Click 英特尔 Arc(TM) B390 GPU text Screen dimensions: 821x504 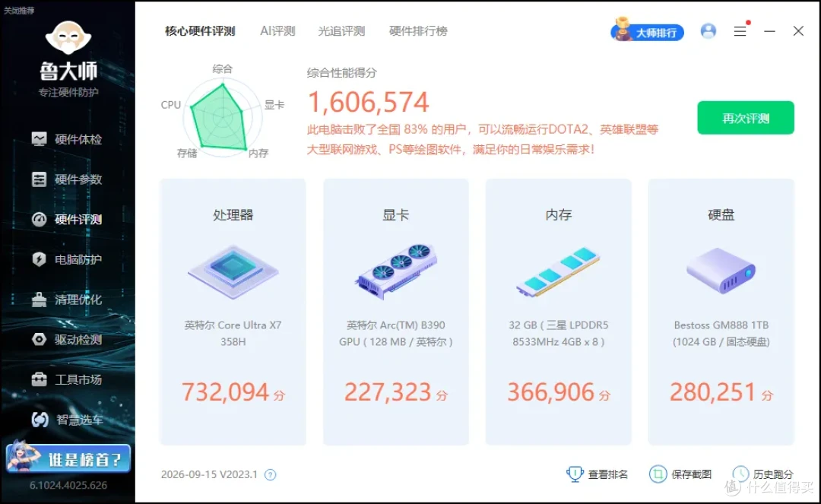tap(396, 334)
